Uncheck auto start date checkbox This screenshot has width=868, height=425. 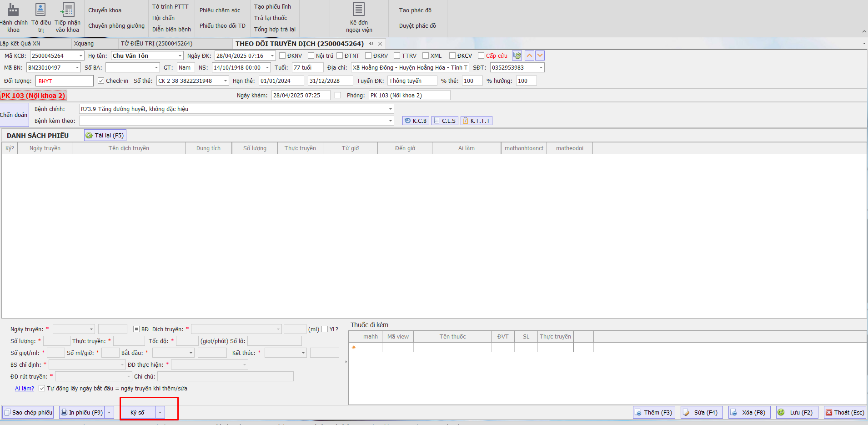42,389
